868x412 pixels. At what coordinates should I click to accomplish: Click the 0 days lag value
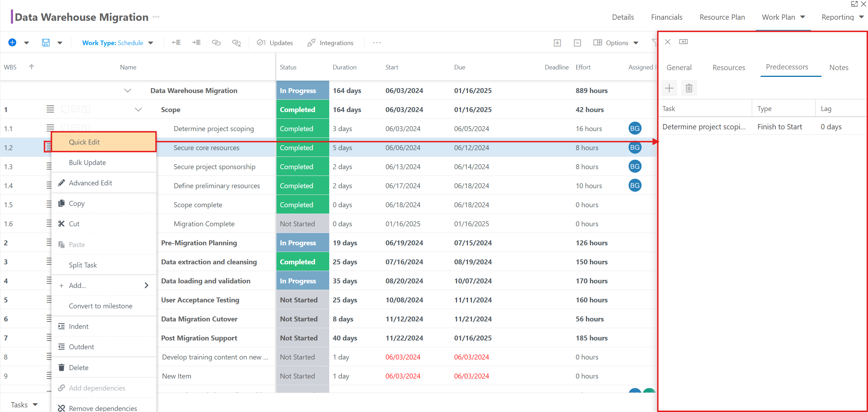coord(831,127)
